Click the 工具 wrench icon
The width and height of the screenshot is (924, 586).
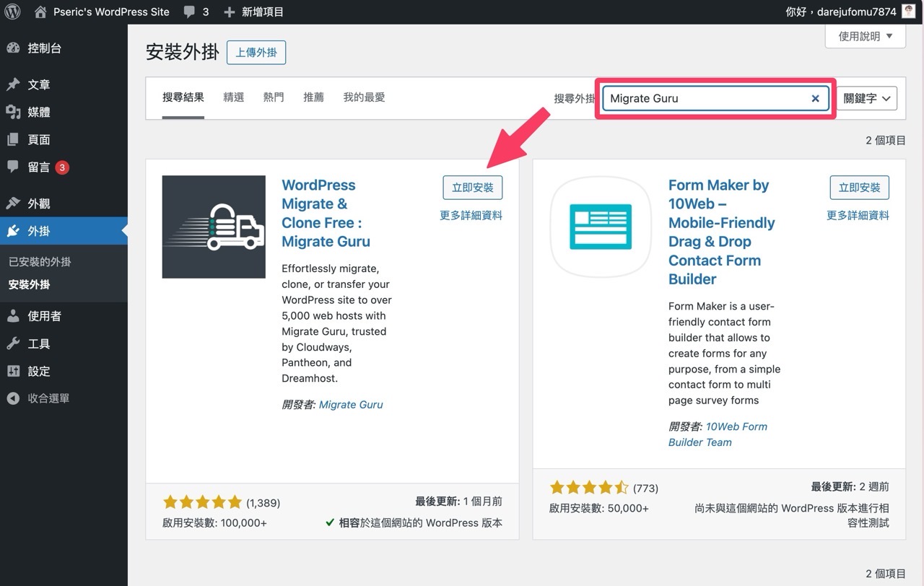click(13, 344)
